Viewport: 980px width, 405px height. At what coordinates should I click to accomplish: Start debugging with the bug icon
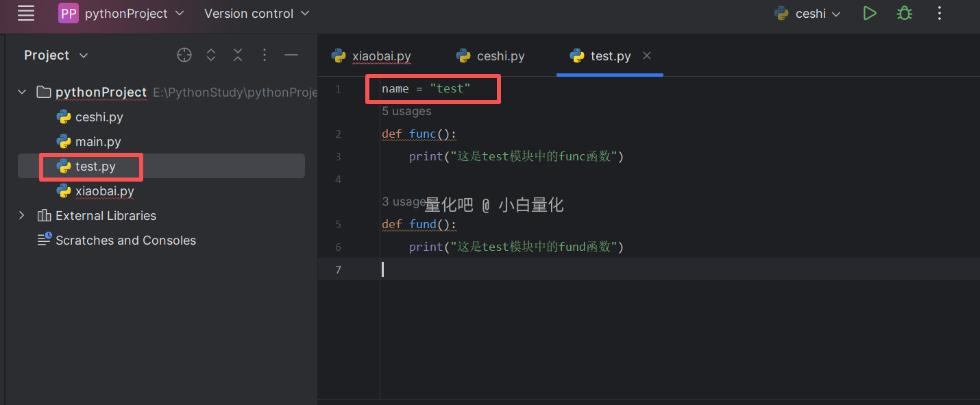[905, 13]
